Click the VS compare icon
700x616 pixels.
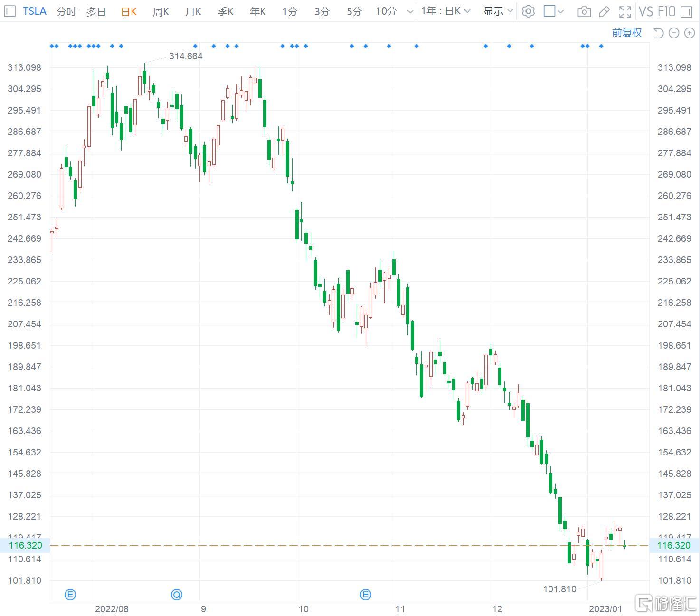pyautogui.click(x=646, y=11)
